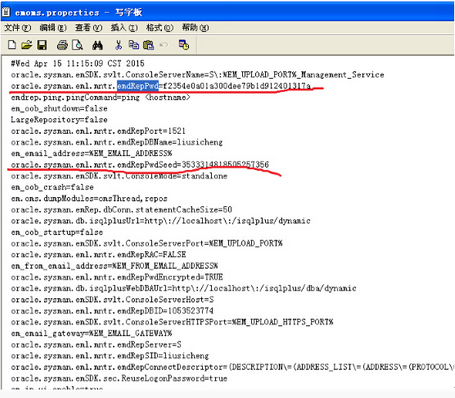This screenshot has width=455, height=398.
Task: Click the Cut scissors icon
Action: (x=119, y=45)
